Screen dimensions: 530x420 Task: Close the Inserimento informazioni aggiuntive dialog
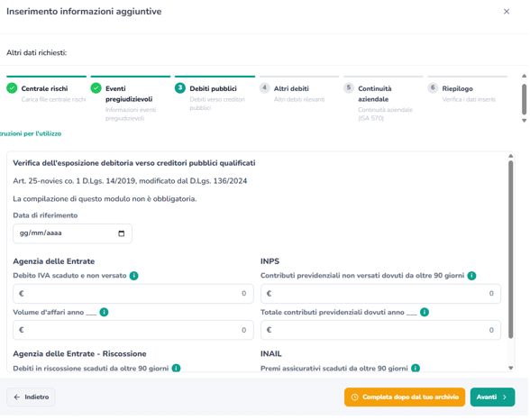pos(507,12)
